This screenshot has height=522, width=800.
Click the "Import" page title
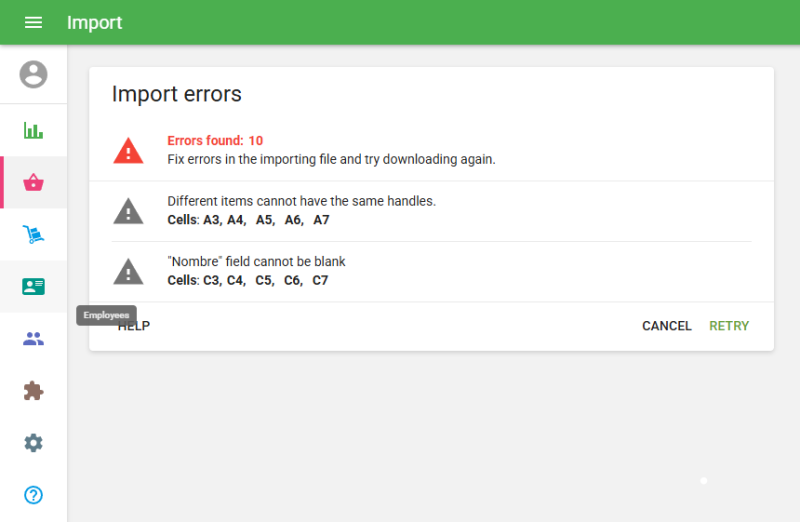click(94, 22)
